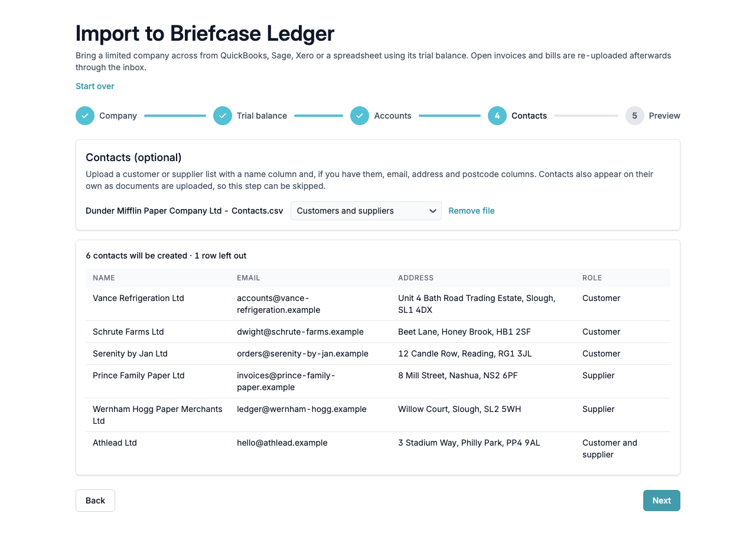Click the Trial balance step checkmark icon
Image resolution: width=756 pixels, height=533 pixels.
pyautogui.click(x=223, y=116)
